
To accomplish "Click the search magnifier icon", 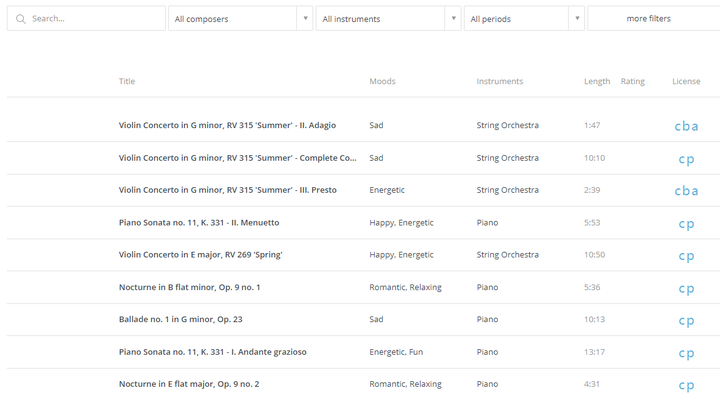I will pos(20,19).
